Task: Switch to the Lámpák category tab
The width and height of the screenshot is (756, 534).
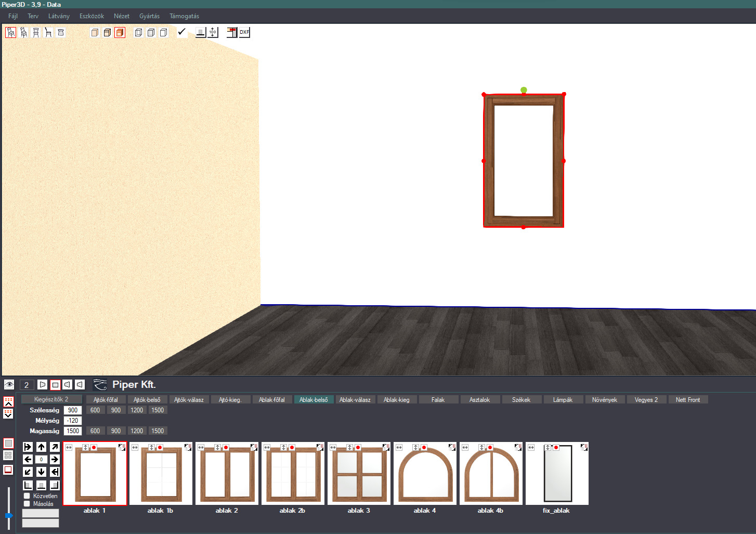Action: [x=563, y=400]
